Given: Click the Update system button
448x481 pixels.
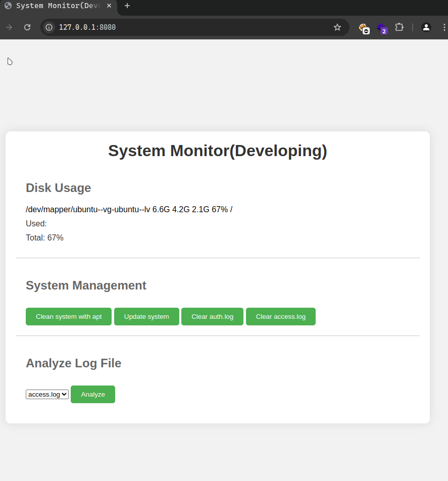Looking at the screenshot, I should 146,317.
